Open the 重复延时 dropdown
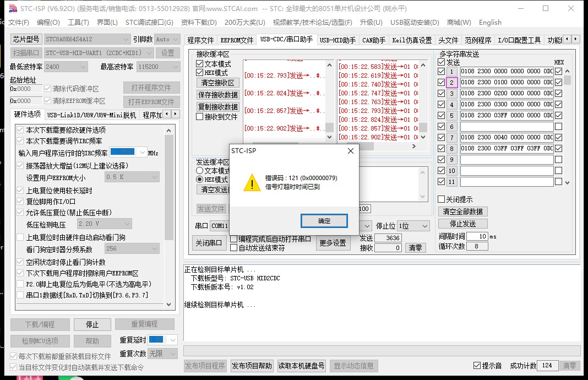This screenshot has width=588, height=380. [x=172, y=340]
